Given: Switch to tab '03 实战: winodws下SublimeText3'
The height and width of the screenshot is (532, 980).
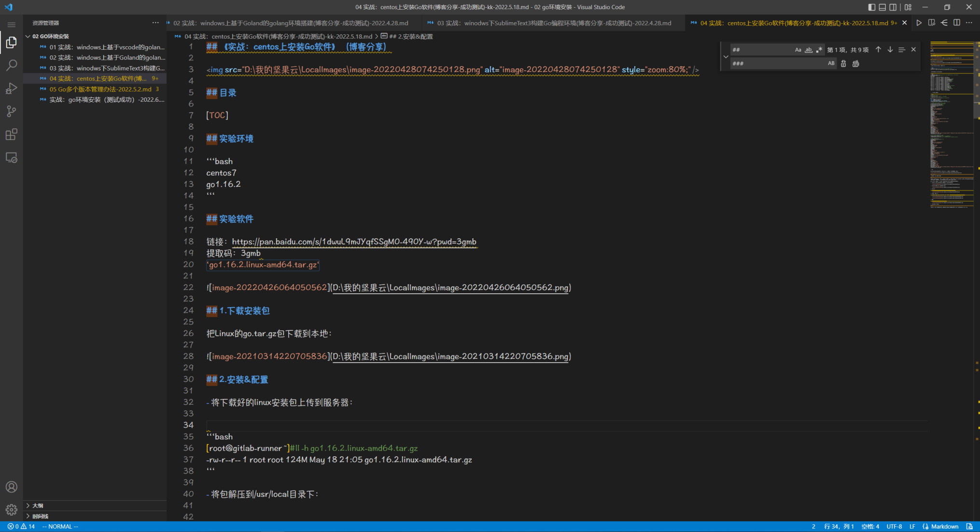Looking at the screenshot, I should click(554, 23).
